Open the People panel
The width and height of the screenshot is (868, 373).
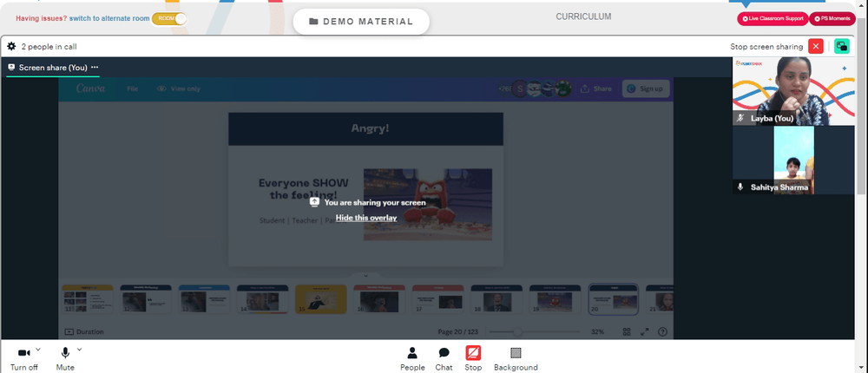click(x=412, y=358)
